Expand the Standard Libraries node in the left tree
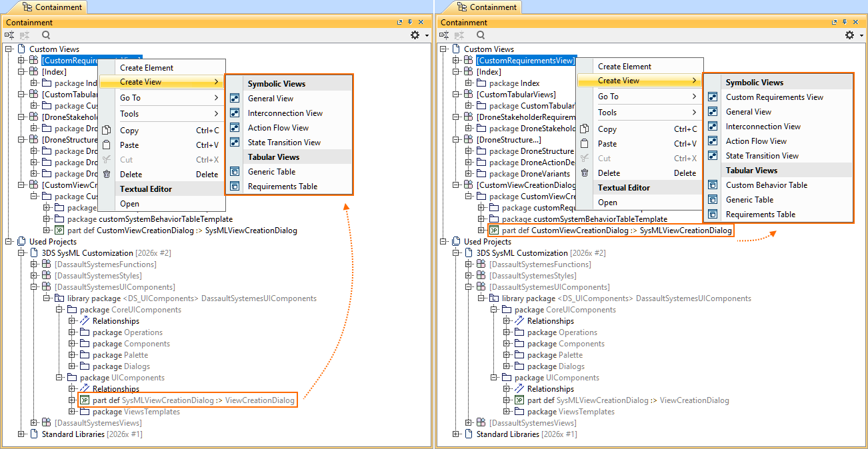The width and height of the screenshot is (868, 449). (22, 434)
